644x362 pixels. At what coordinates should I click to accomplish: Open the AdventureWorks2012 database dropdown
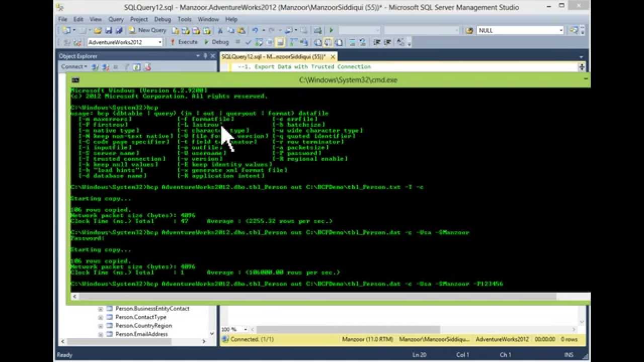[x=125, y=42]
